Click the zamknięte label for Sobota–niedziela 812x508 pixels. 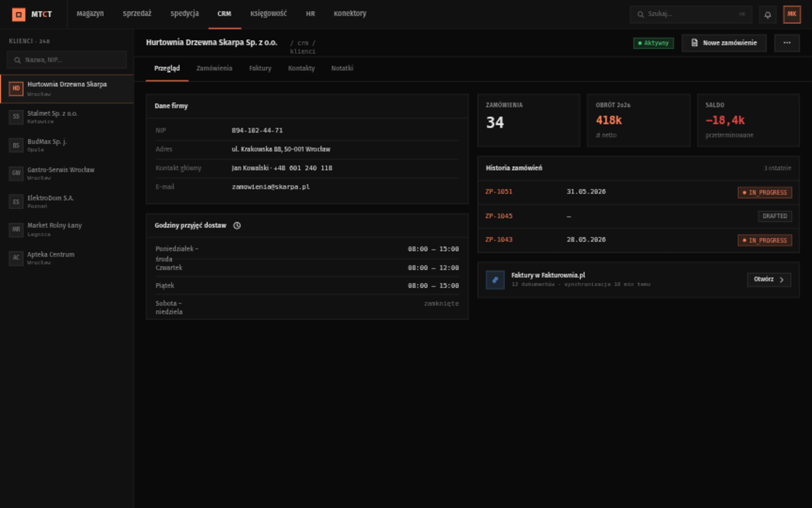tap(442, 303)
